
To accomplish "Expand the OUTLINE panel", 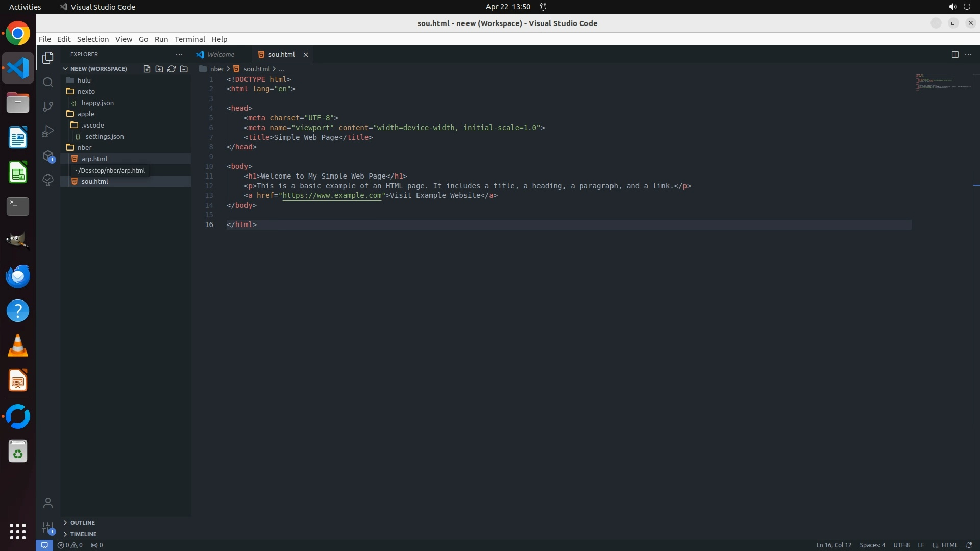I will click(82, 523).
